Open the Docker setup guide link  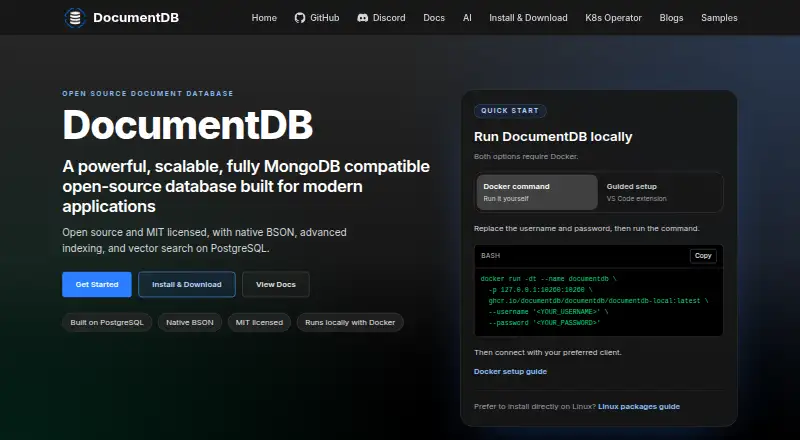pyautogui.click(x=510, y=372)
